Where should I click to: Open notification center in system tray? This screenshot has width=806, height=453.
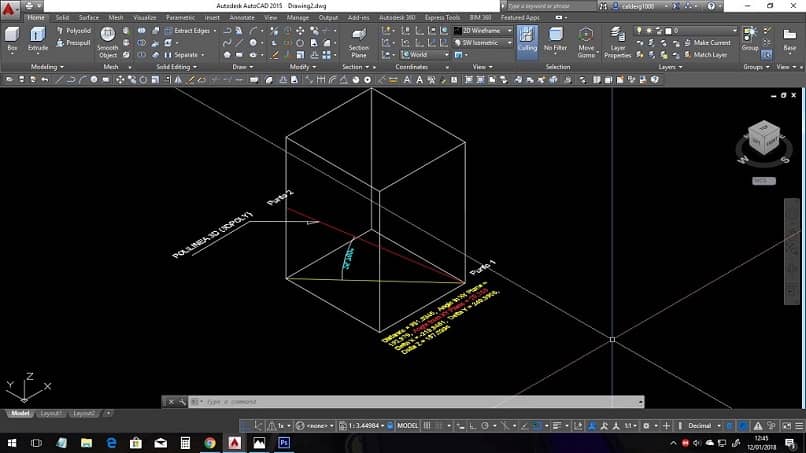coord(790,443)
